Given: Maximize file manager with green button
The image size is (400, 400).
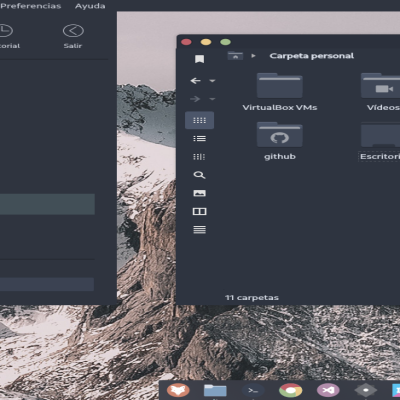Looking at the screenshot, I should [226, 42].
